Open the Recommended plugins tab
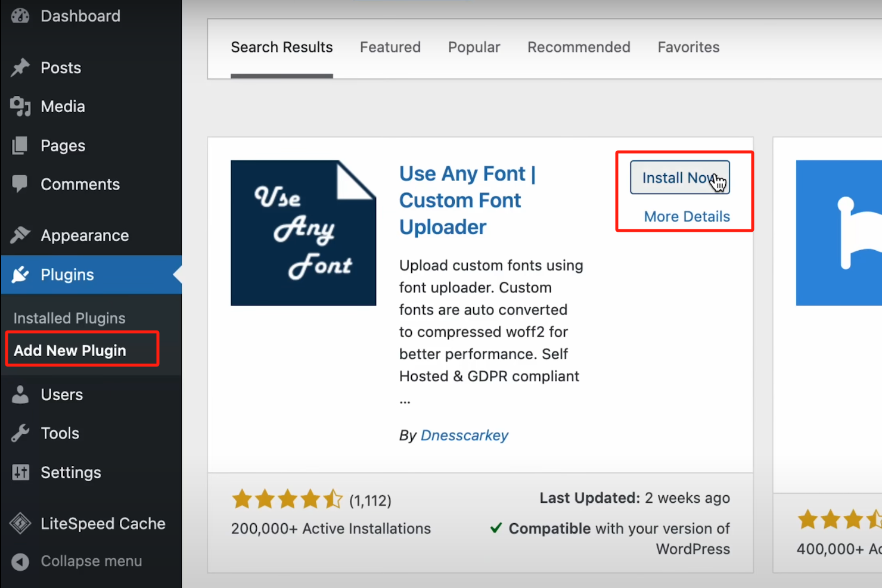Screen dimensions: 882x588 tap(579, 47)
